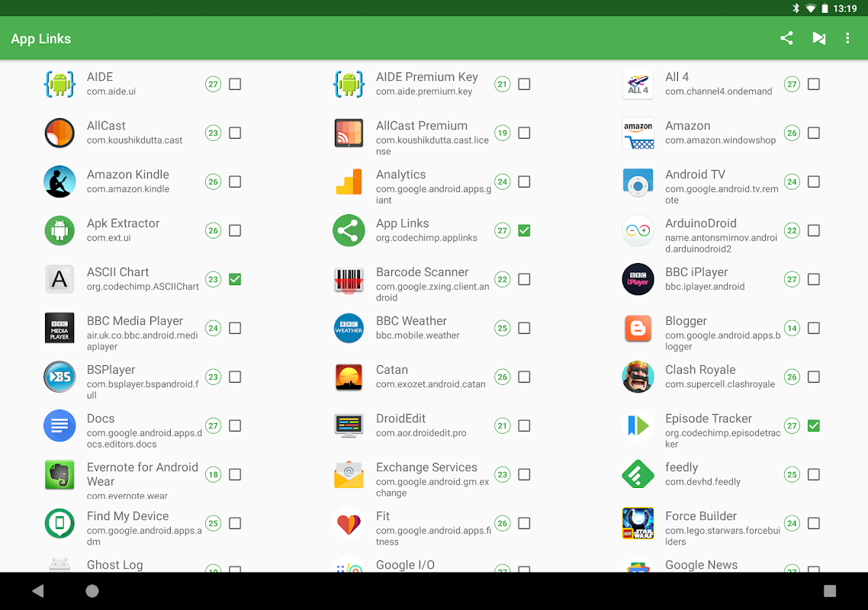Screen dimensions: 868x610
Task: Tap the All 4 app icon
Action: tap(638, 84)
